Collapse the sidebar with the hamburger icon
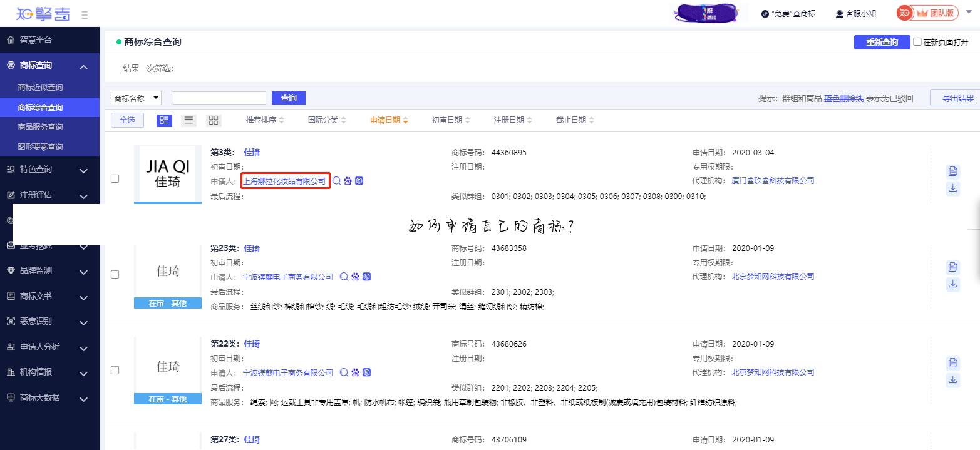The image size is (980, 450). (x=85, y=14)
